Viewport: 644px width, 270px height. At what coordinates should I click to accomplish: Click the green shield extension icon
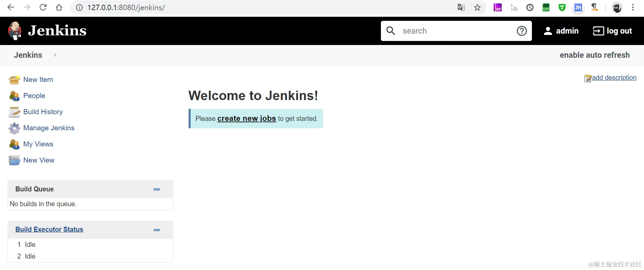pyautogui.click(x=562, y=7)
